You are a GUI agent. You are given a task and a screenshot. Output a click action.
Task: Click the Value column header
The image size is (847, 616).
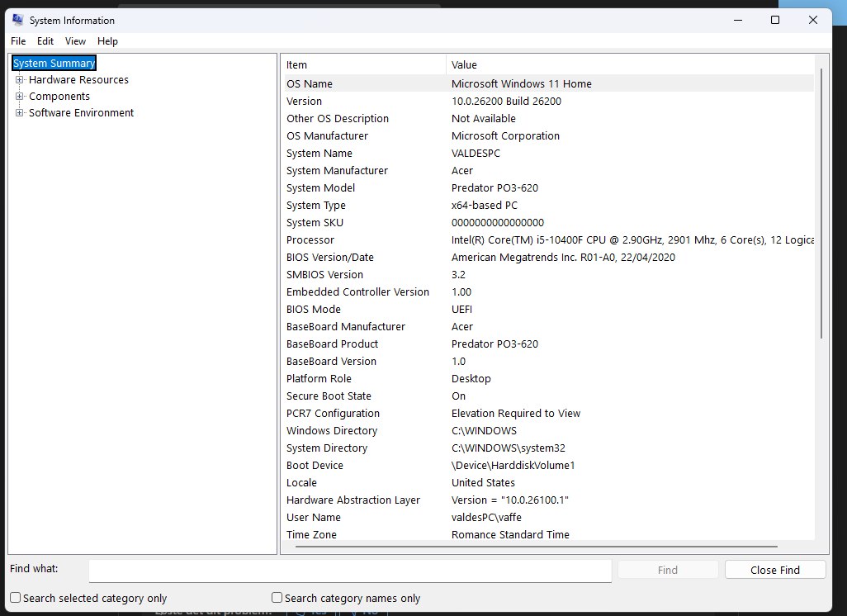(x=630, y=65)
